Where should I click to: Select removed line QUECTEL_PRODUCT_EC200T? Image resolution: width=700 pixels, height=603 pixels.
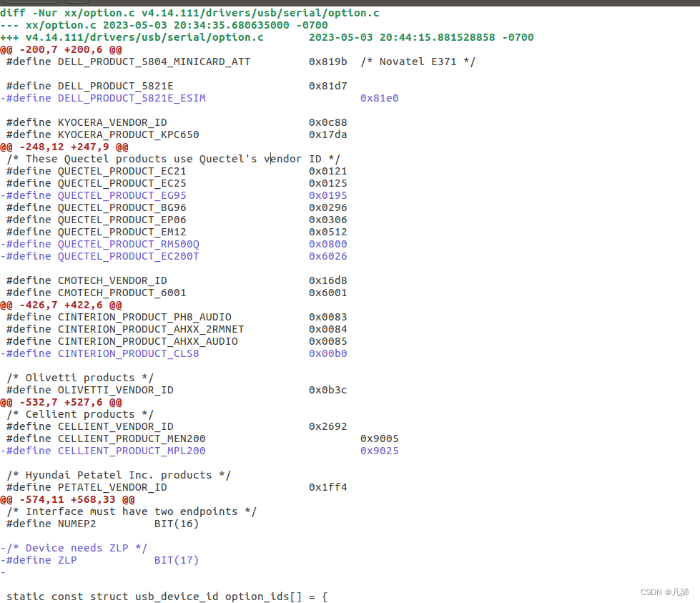(174, 256)
